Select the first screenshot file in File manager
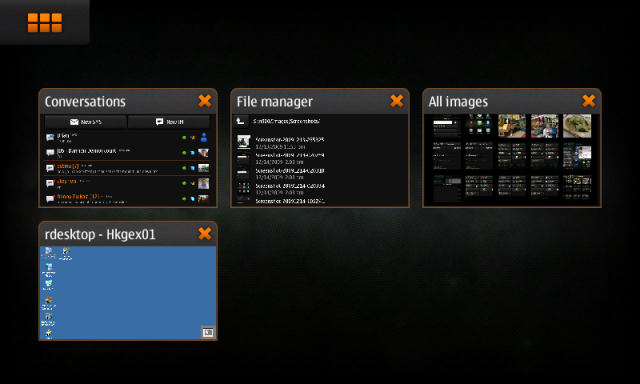 pos(320,142)
